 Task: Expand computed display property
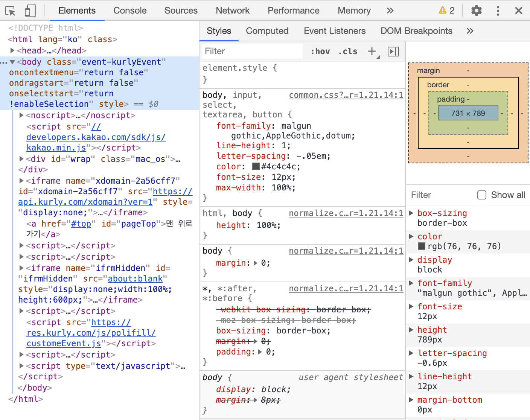tap(411, 260)
